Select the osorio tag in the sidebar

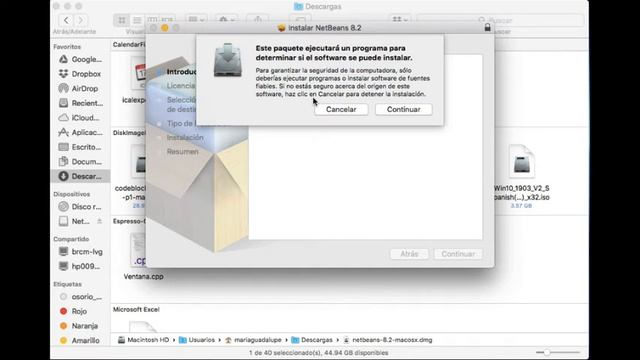80,297
